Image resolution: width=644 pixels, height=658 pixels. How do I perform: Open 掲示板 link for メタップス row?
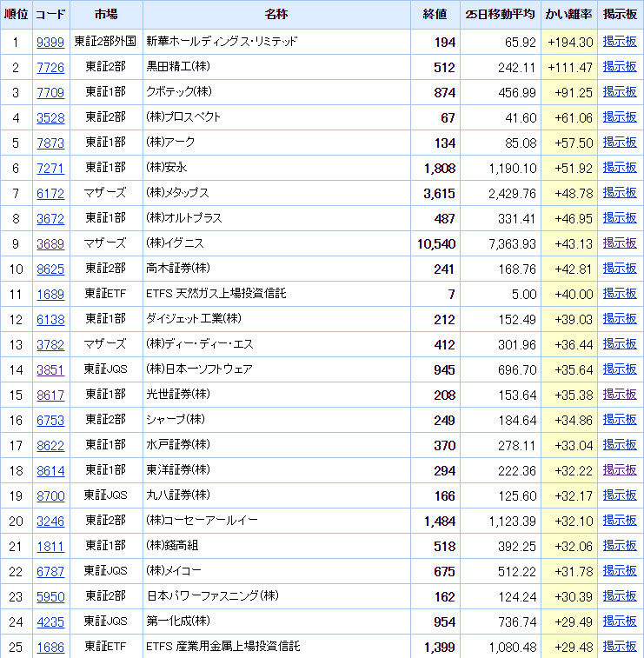tap(620, 192)
